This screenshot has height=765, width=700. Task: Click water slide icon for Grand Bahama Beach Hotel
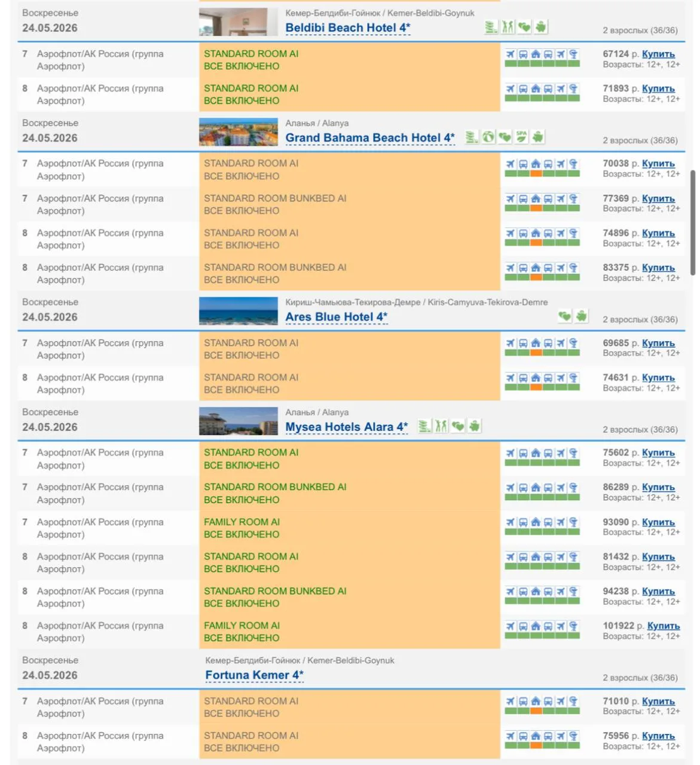[x=472, y=137]
